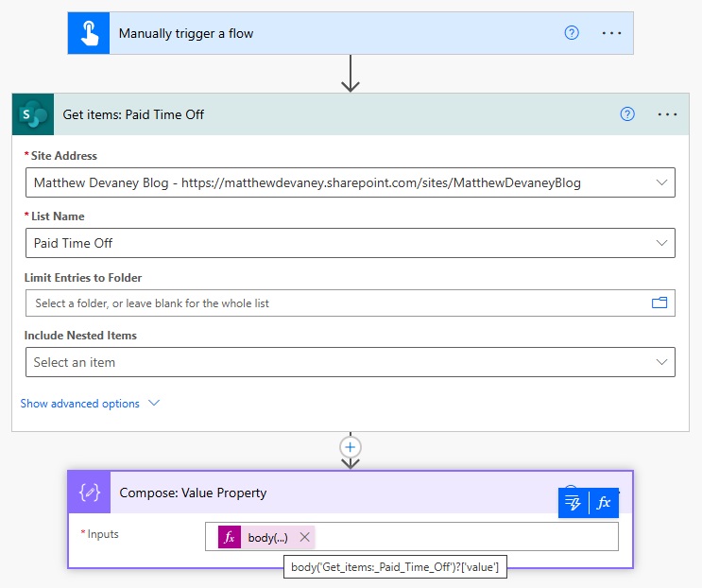Screen dimensions: 702x588
Task: Insert a new step with the plus button
Action: coord(351,446)
